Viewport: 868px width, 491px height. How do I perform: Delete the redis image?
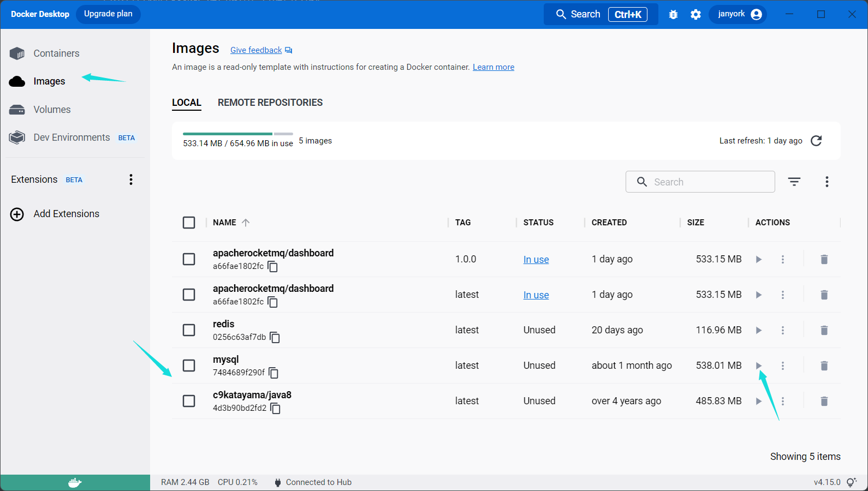coord(824,331)
